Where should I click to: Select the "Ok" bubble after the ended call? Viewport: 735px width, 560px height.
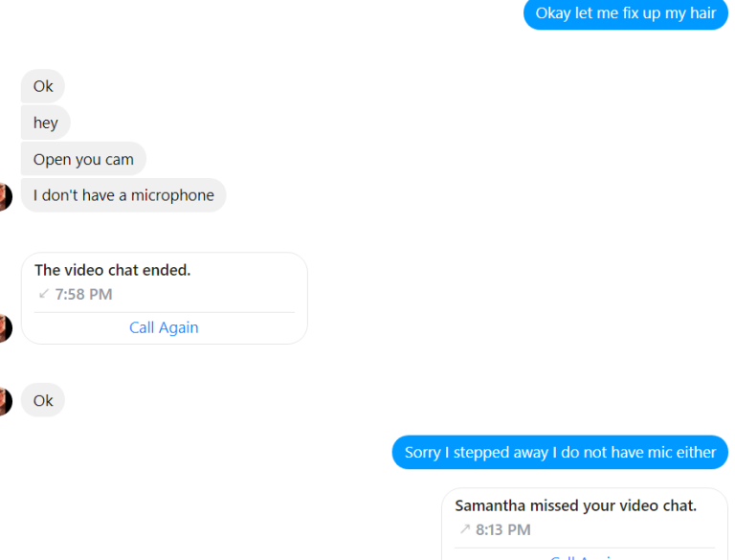(43, 400)
